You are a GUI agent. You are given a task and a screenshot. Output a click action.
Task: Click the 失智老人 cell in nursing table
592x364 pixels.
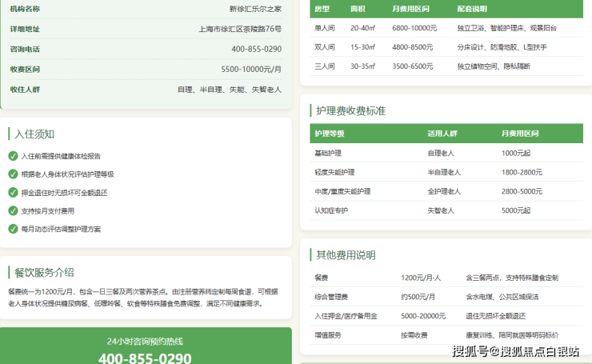pos(441,210)
